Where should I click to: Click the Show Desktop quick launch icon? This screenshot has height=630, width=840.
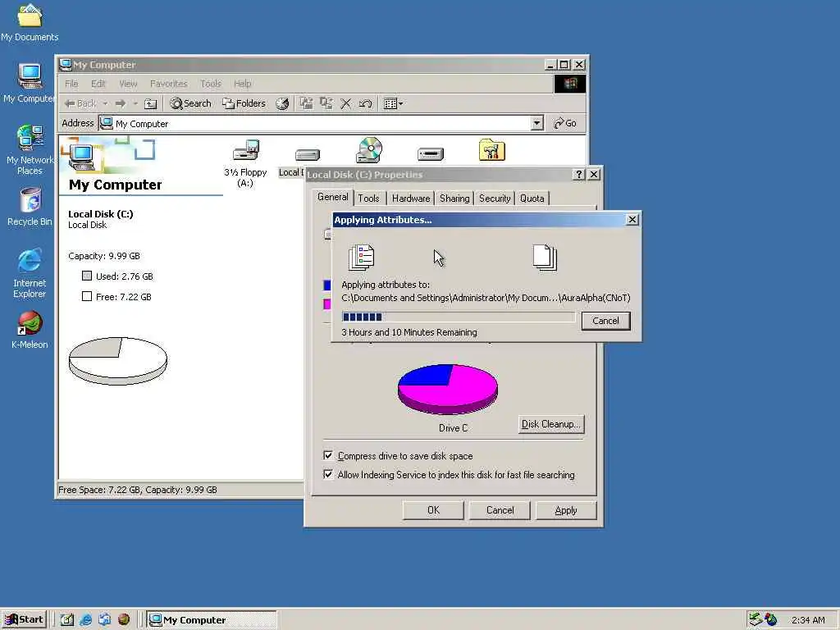point(66,620)
